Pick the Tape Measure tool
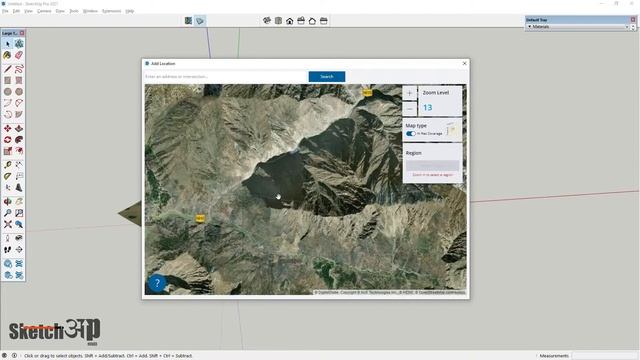Image resolution: width=640 pixels, height=360 pixels. [x=7, y=165]
